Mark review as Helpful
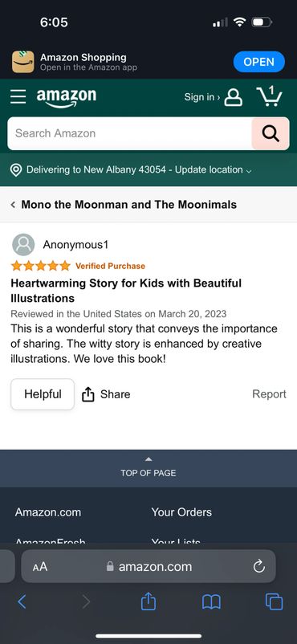The image size is (297, 644). [x=43, y=394]
